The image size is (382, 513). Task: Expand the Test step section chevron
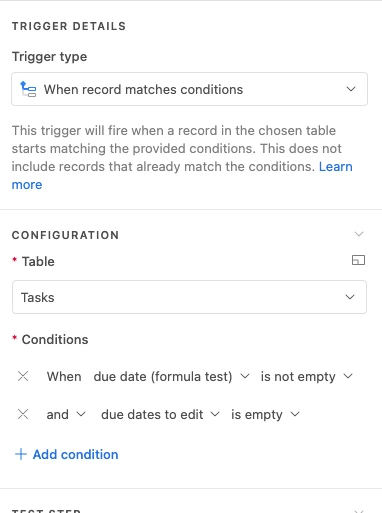(359, 511)
